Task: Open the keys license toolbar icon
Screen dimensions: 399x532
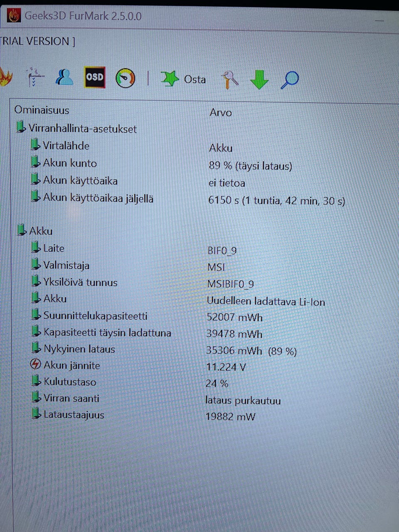Action: (x=229, y=79)
